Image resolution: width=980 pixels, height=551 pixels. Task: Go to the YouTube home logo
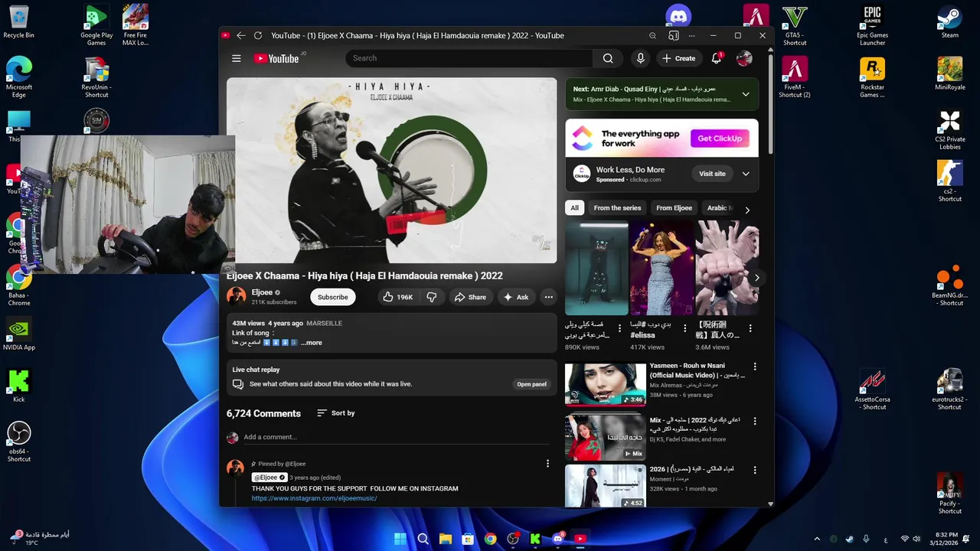276,58
